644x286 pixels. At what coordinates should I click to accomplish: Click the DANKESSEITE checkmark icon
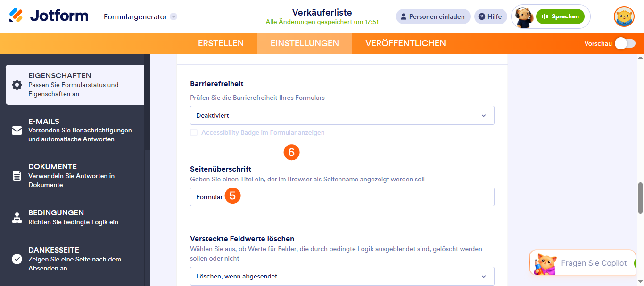[x=17, y=259]
